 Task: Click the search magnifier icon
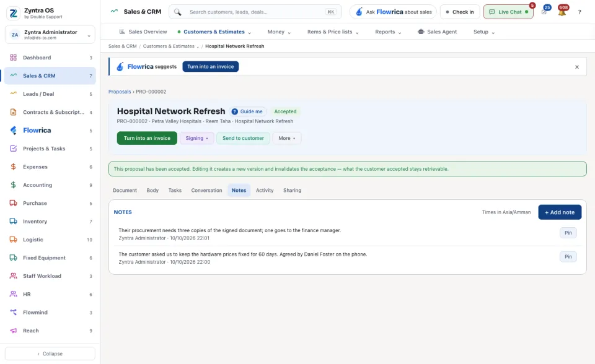point(178,12)
